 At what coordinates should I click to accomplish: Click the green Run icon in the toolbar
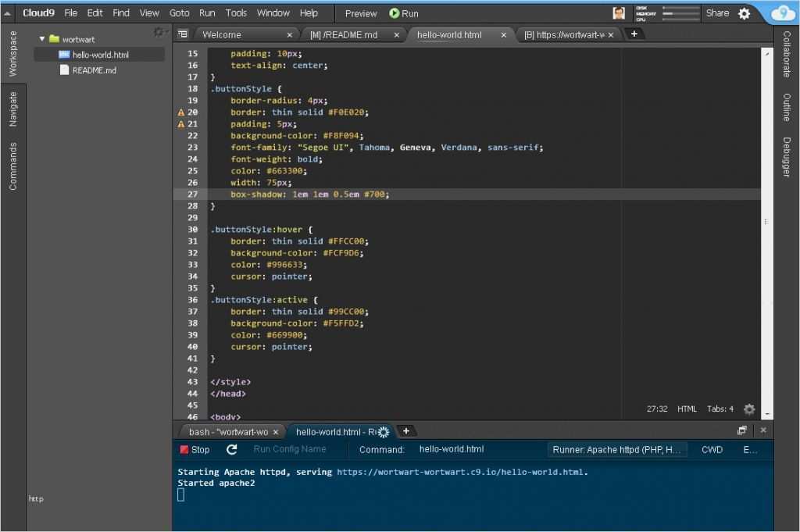point(395,13)
